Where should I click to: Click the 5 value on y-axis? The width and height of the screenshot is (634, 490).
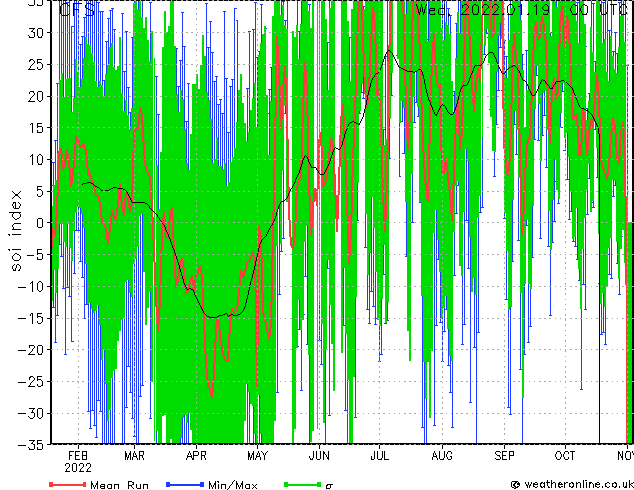40,191
